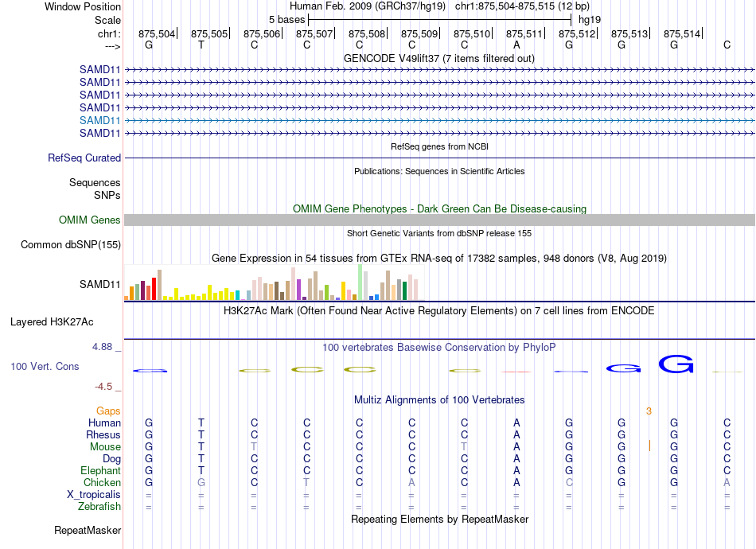Click the RepeatMasker track label

tap(88, 531)
